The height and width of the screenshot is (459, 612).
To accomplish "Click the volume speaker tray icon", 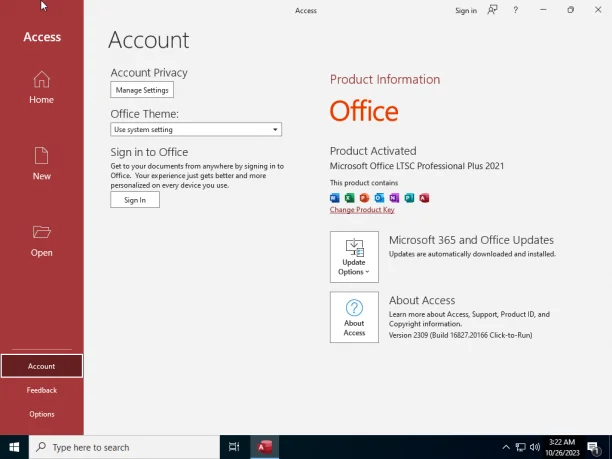I will click(535, 447).
